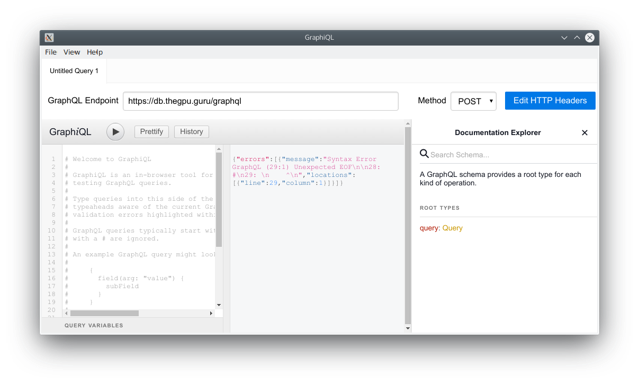Focus the GraphQL Endpoint URL field
The width and height of the screenshot is (639, 384).
point(261,101)
